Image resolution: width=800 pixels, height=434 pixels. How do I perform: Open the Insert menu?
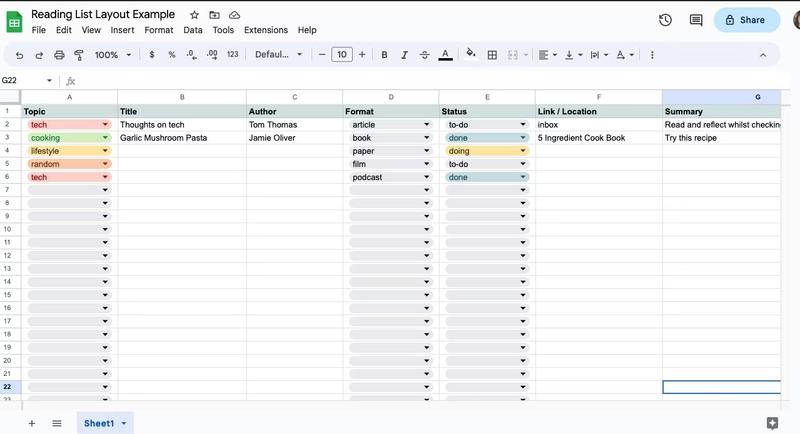point(122,30)
